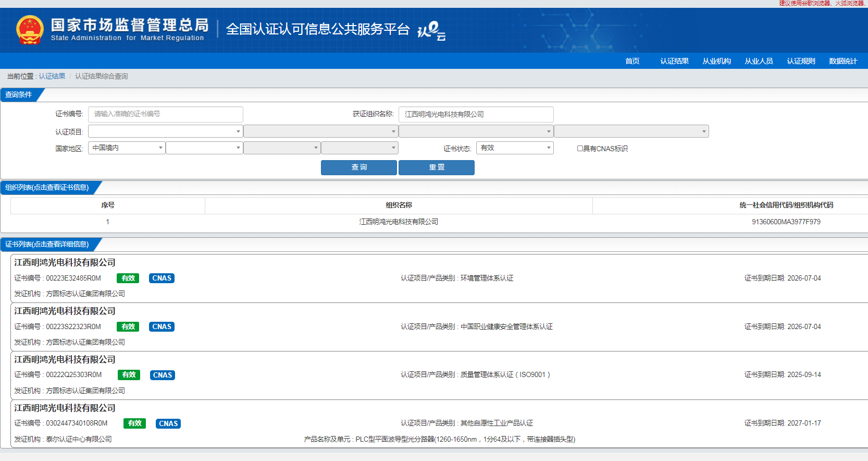This screenshot has width=868, height=461.
Task: Open the 证书状态 有效 dropdown
Action: click(x=515, y=148)
